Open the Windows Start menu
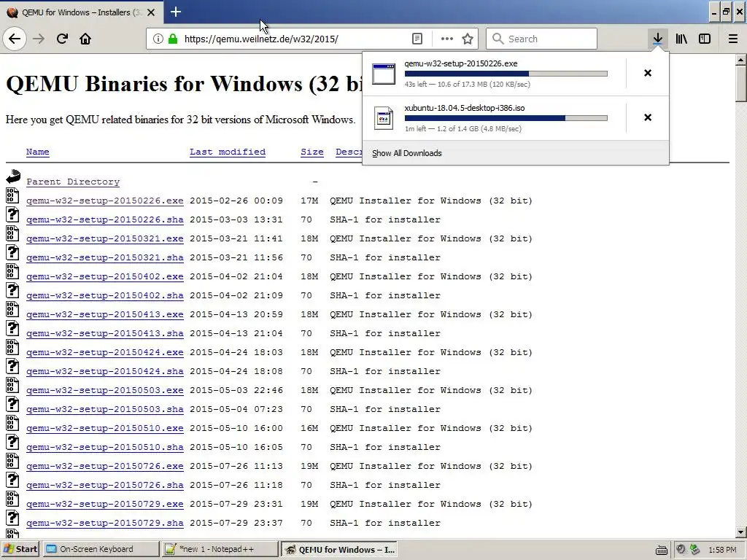 click(20, 549)
